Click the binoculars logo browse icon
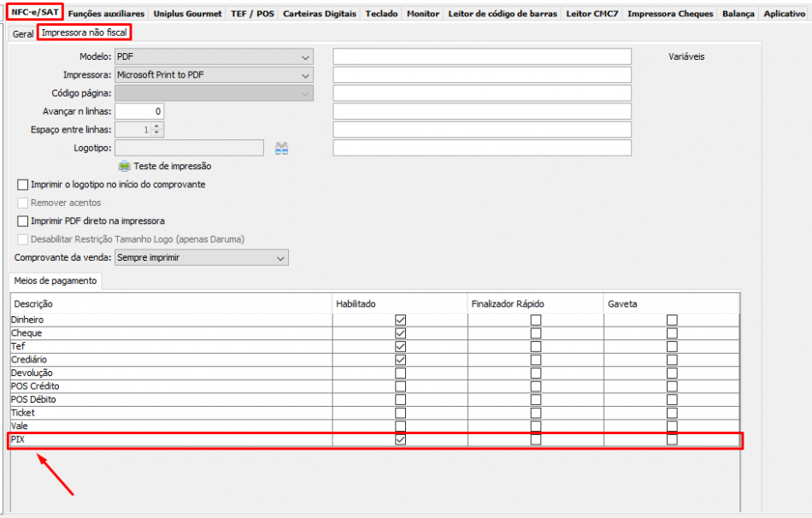The height and width of the screenshot is (518, 812). [x=281, y=149]
